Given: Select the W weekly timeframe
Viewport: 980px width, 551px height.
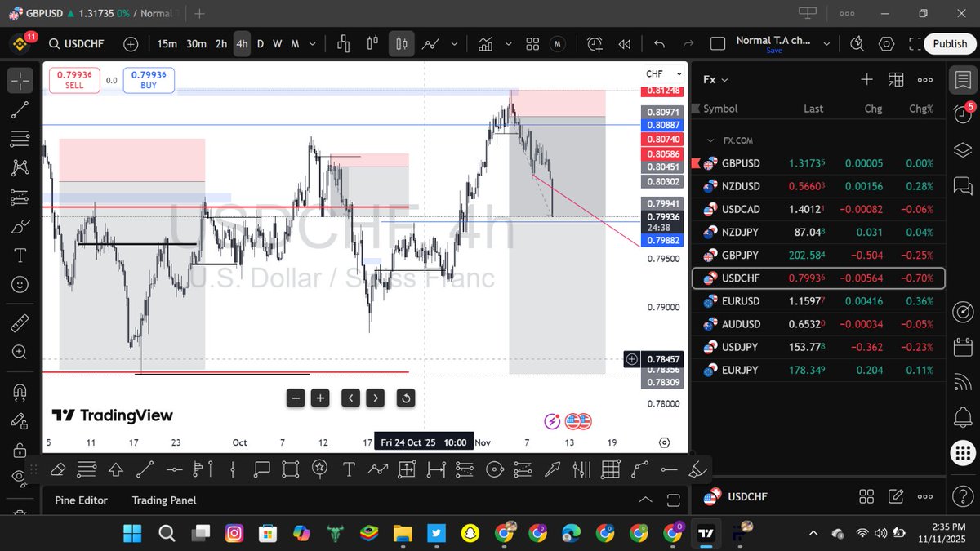Looking at the screenshot, I should [277, 44].
